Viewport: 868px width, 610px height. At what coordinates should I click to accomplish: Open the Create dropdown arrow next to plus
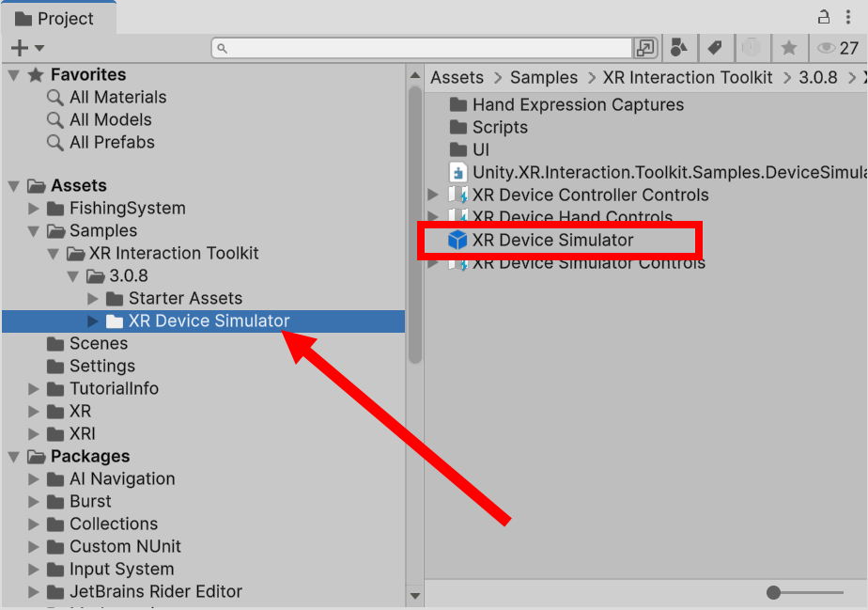[39, 48]
